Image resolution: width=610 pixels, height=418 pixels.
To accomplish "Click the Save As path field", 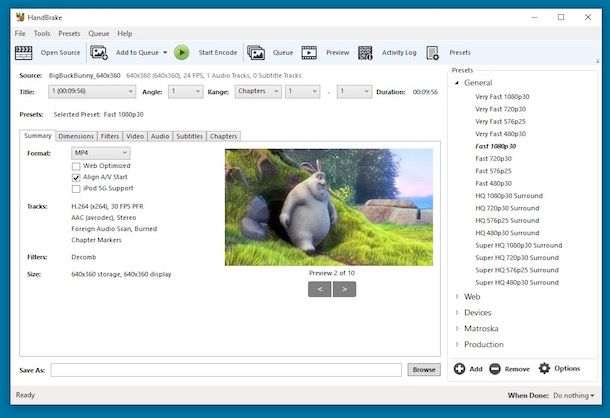I will click(226, 370).
